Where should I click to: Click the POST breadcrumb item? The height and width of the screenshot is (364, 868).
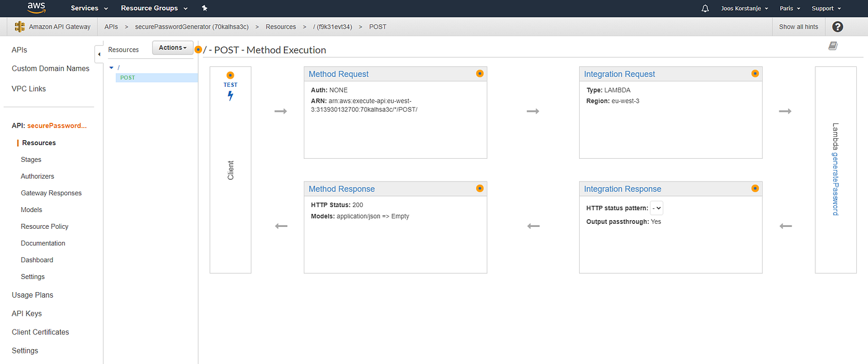click(x=378, y=27)
